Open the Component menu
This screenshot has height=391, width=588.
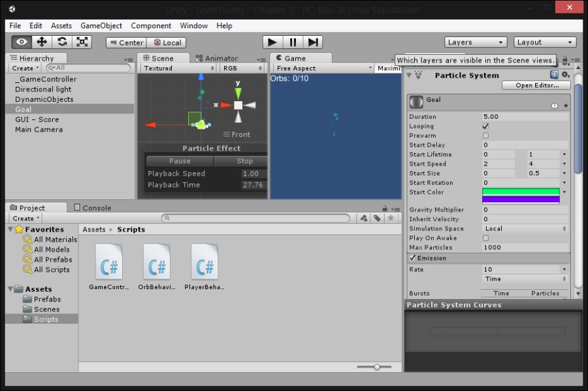(151, 25)
